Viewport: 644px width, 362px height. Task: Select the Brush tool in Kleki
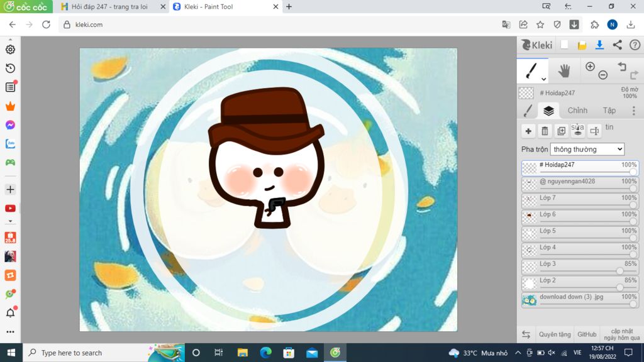(x=530, y=70)
